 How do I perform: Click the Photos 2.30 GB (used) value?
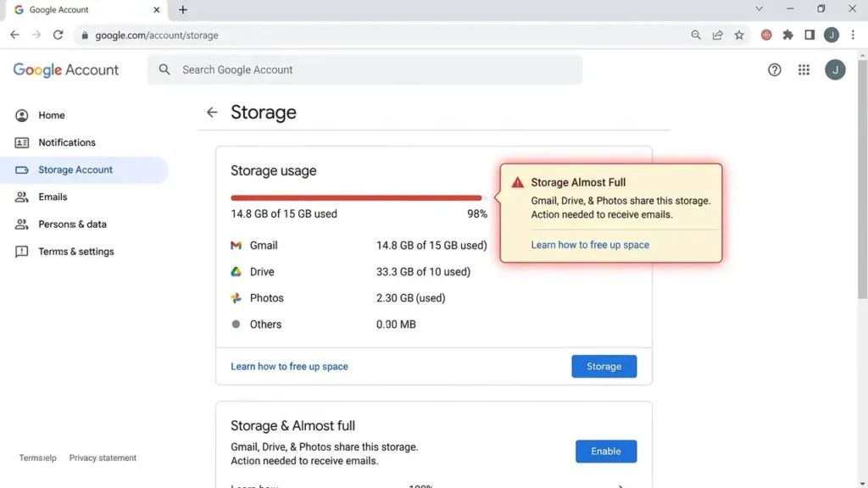(411, 297)
